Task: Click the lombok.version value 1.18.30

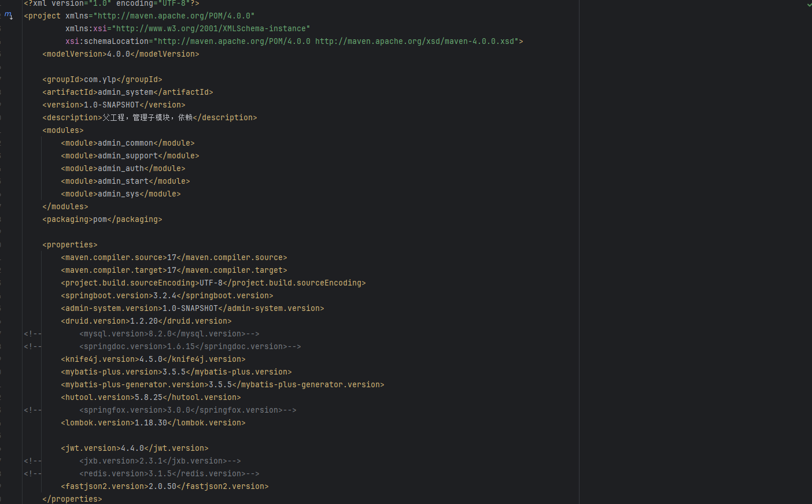Action: (151, 423)
